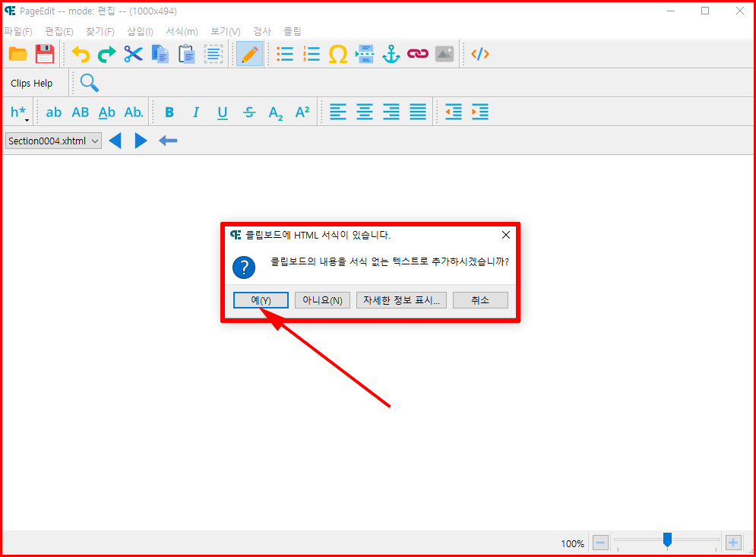Toggle subscript formatting
756x557 pixels.
coord(275,112)
